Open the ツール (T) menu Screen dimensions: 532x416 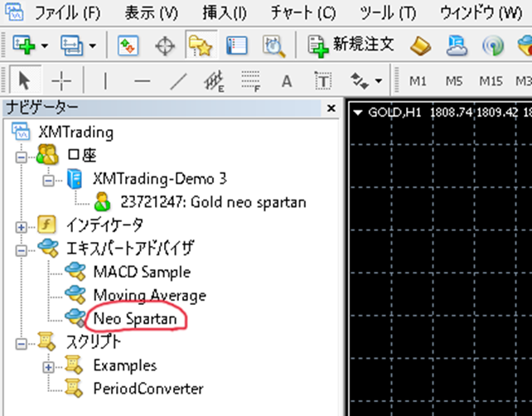coord(388,13)
